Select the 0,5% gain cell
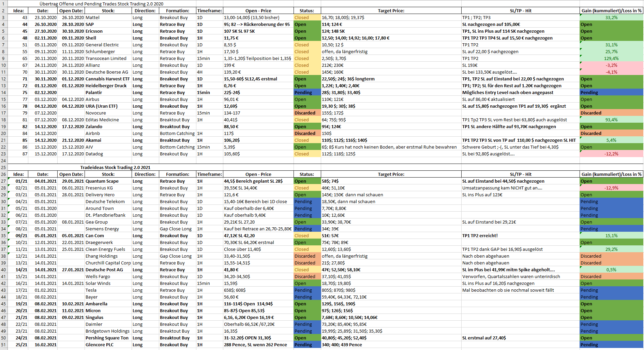Screen dimensions: 644x350 pos(611,270)
